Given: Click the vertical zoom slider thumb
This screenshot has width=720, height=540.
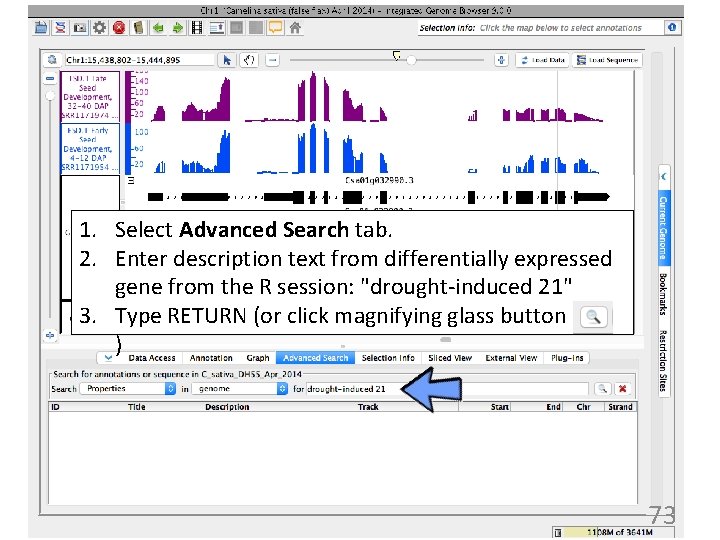Looking at the screenshot, I should (x=50, y=96).
